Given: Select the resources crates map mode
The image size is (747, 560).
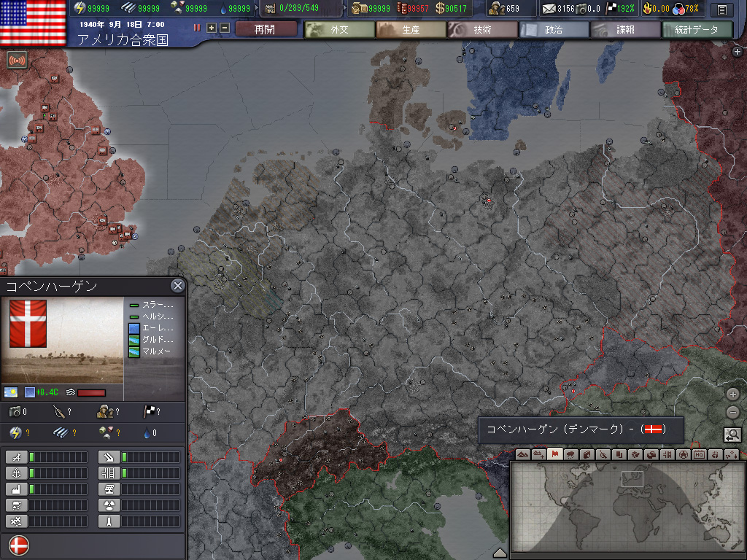Looking at the screenshot, I should click(x=651, y=454).
